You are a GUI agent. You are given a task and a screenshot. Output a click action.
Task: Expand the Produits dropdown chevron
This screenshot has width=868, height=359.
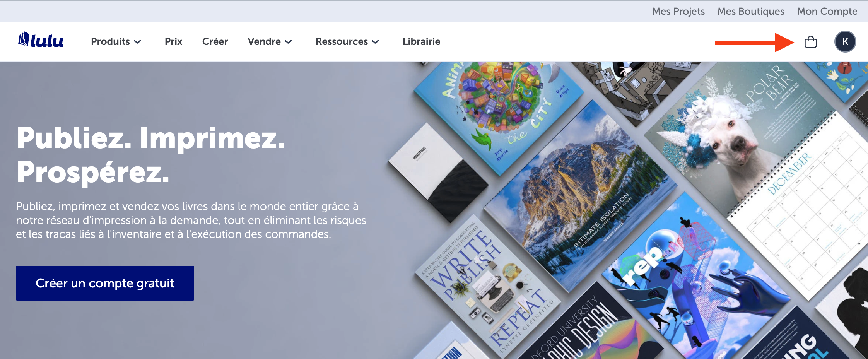click(x=137, y=42)
